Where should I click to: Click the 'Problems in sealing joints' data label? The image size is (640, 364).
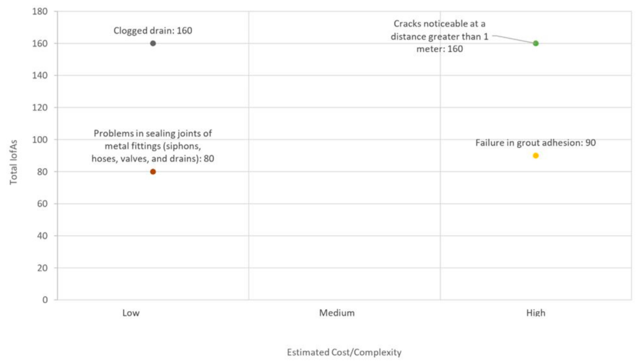click(153, 146)
